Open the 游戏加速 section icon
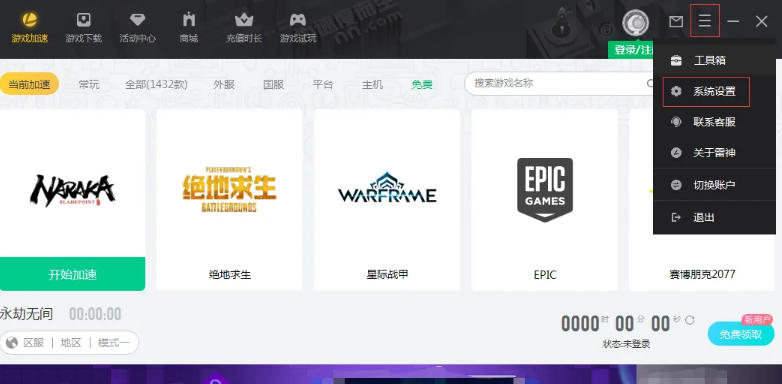This screenshot has width=782, height=384. coord(30,20)
